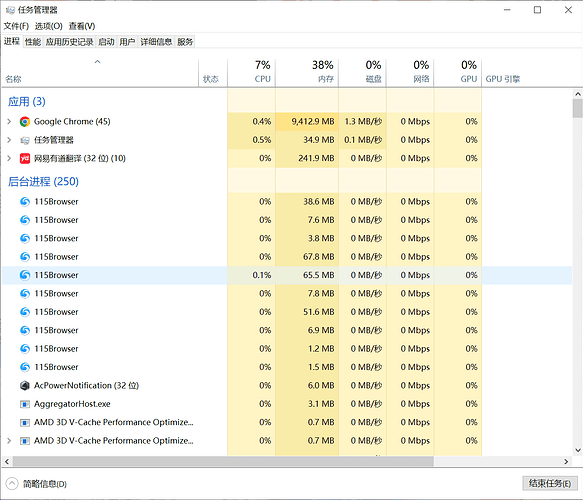
Task: Click the 0.1% CPU cell of 115Browser
Action: (x=251, y=275)
